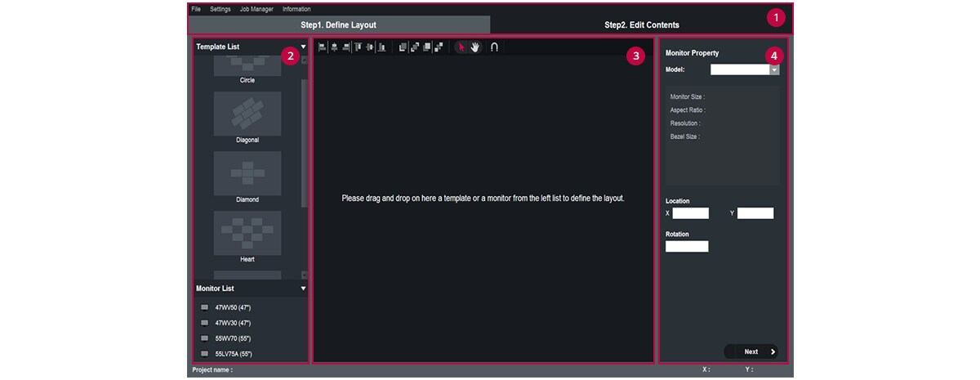980x380 pixels.
Task: Select the 55LV75A (55") monitor
Action: 233,354
